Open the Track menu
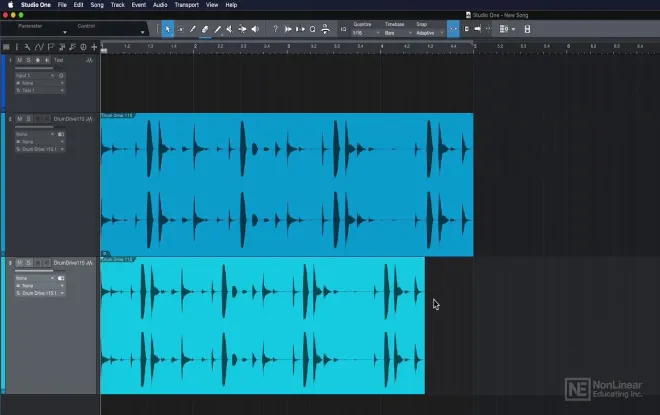660x415 pixels. coord(117,5)
